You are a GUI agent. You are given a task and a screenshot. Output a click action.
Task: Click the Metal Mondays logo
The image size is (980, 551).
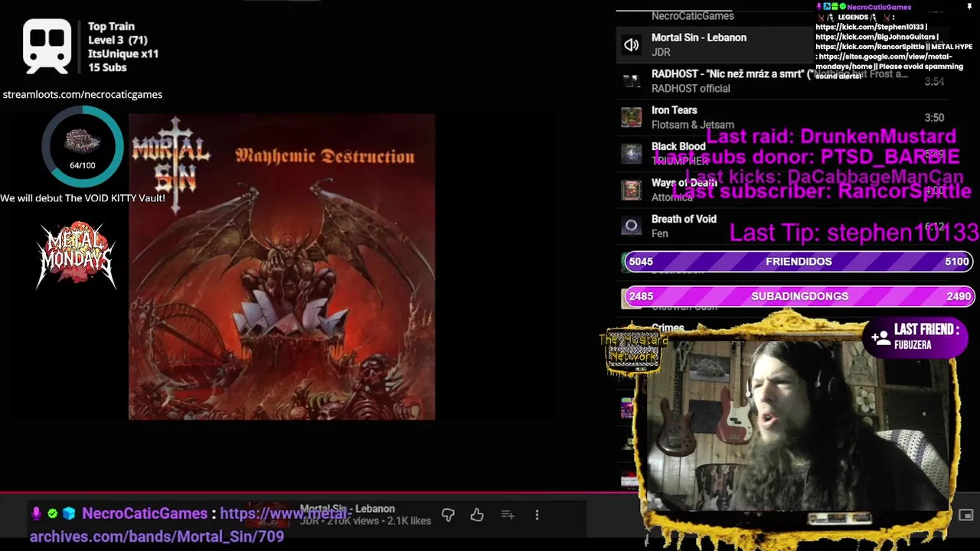click(75, 255)
